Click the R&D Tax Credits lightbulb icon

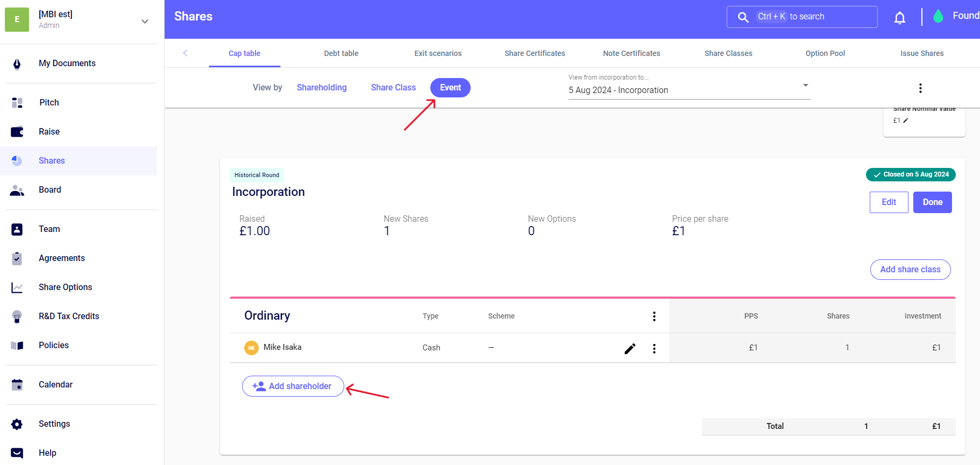17,316
